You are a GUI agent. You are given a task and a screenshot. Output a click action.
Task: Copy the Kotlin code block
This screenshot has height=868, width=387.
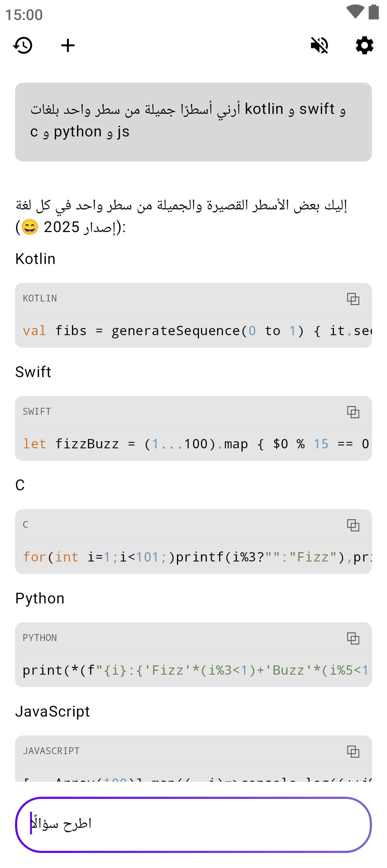[353, 299]
